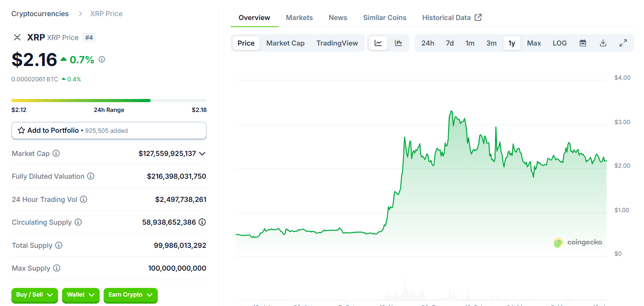Open the Earn Crypto dropdown

point(130,295)
